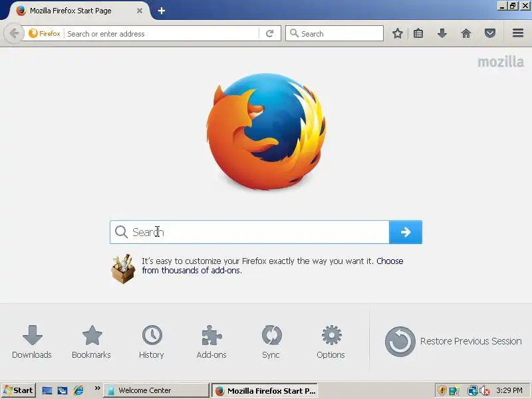
Task: Click the mozilla wordmark link
Action: coord(501,62)
